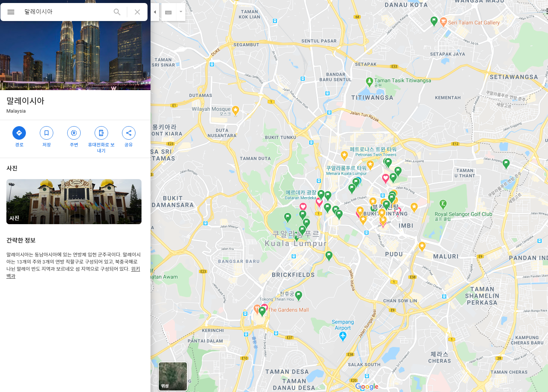Image resolution: width=548 pixels, height=392 pixels.
Task: Click the star pin east of Bukit Bintang
Action: coord(414,207)
